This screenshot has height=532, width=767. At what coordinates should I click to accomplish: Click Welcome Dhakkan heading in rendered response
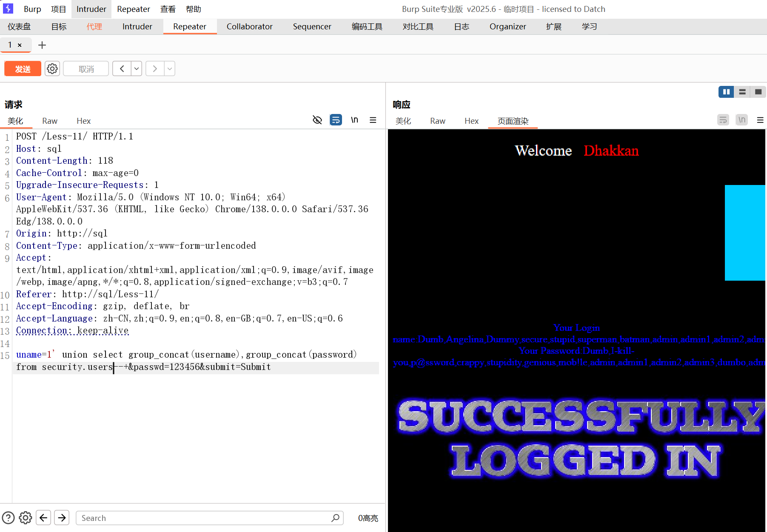coord(576,151)
